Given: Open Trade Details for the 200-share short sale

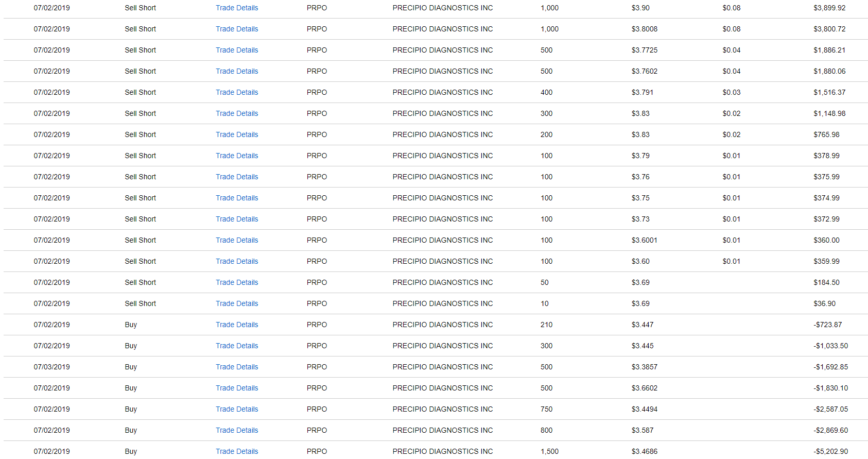Looking at the screenshot, I should point(237,134).
